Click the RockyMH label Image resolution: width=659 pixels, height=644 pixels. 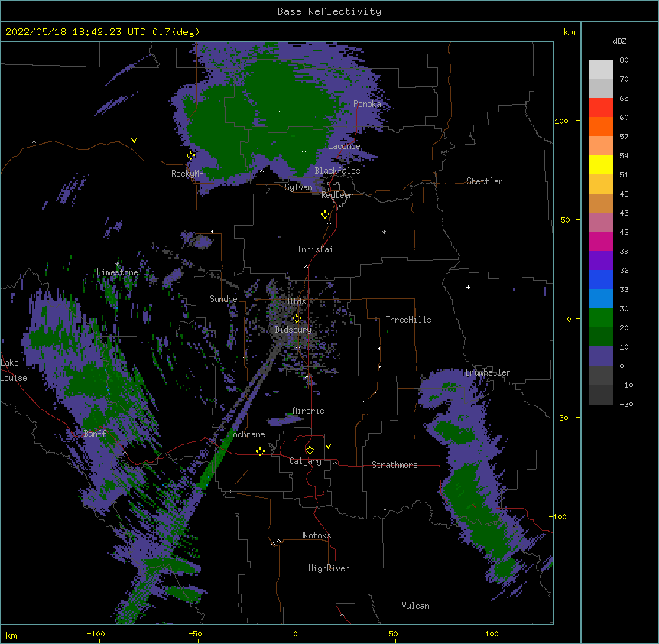point(187,174)
